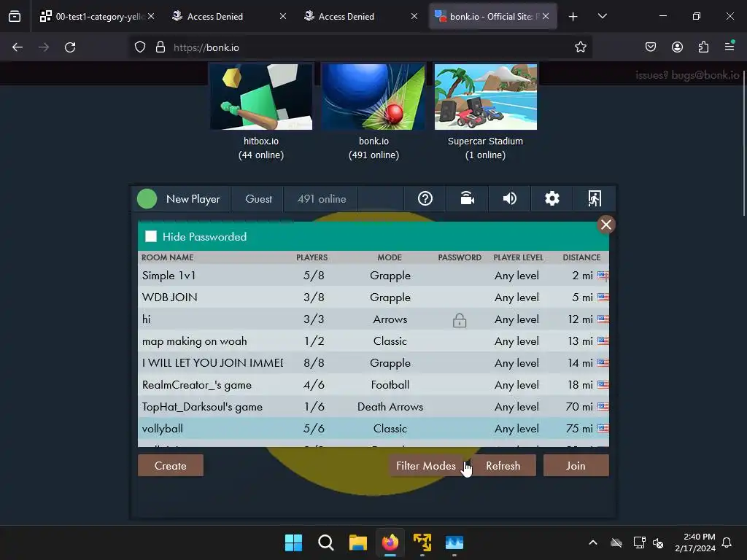Viewport: 747px width, 560px height.
Task: Click the lock icon on hi room
Action: click(460, 320)
